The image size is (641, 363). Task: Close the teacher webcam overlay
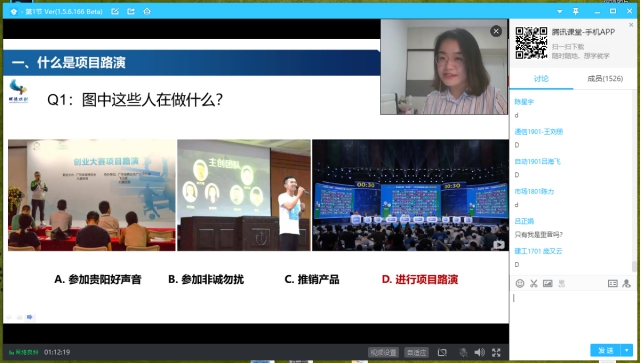point(496,31)
